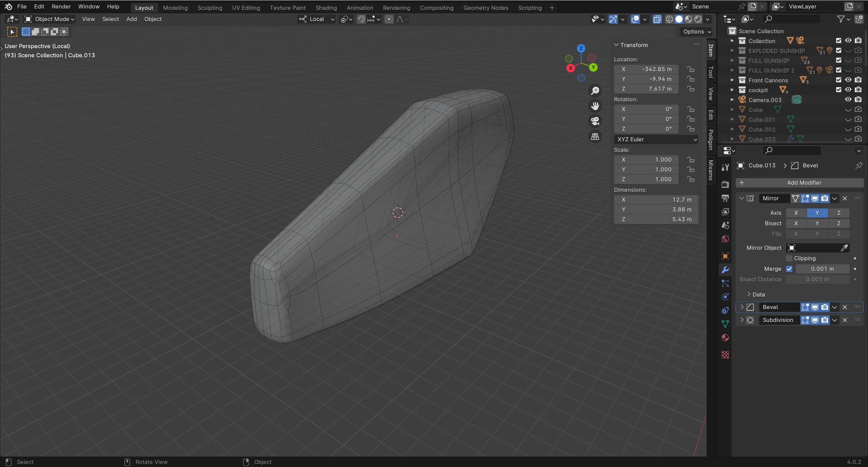This screenshot has width=868, height=467.
Task: Adjust the Merge distance 0.001 m field
Action: click(x=823, y=269)
